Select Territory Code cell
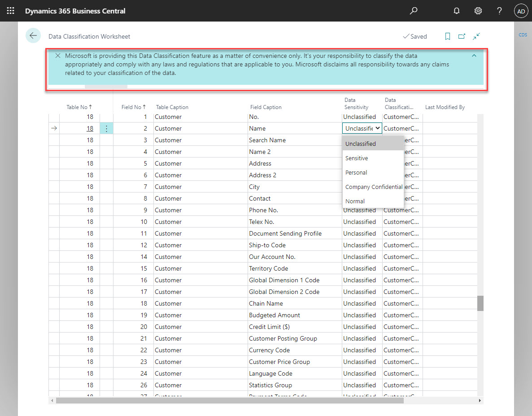 pyautogui.click(x=295, y=268)
